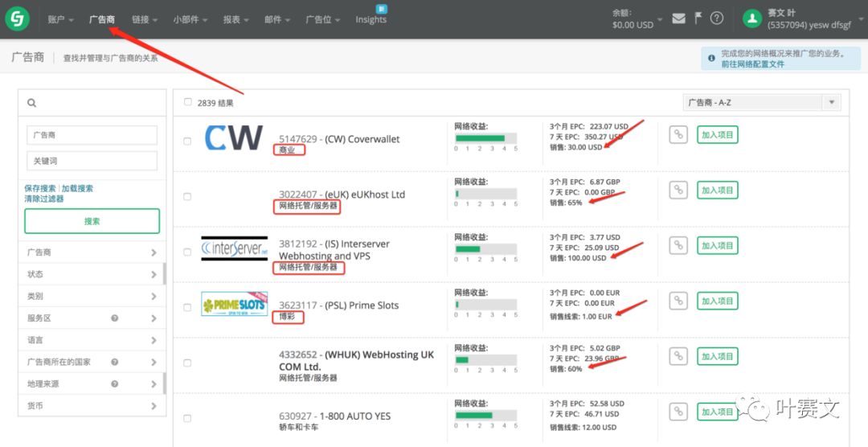Open the mail envelope icon

678,18
